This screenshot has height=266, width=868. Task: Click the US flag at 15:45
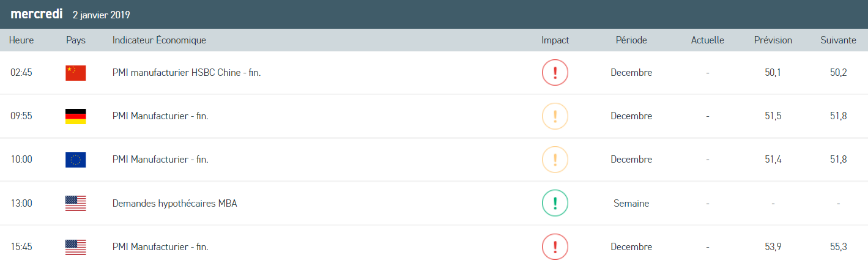pyautogui.click(x=76, y=247)
